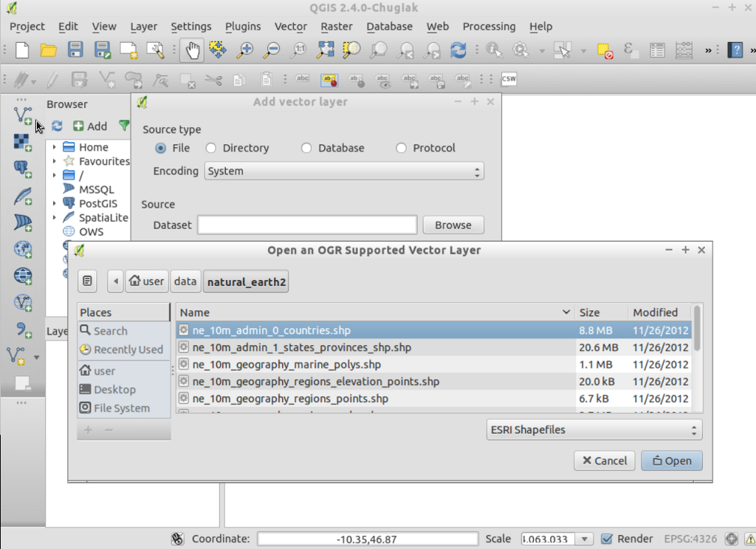Click the Add WMS Layer globe icon
756x549 pixels.
22,249
